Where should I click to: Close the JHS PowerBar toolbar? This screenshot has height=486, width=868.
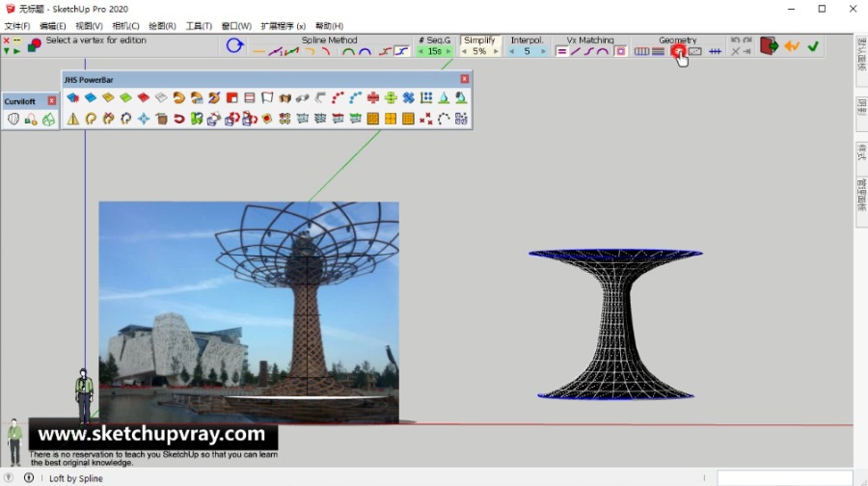[465, 79]
